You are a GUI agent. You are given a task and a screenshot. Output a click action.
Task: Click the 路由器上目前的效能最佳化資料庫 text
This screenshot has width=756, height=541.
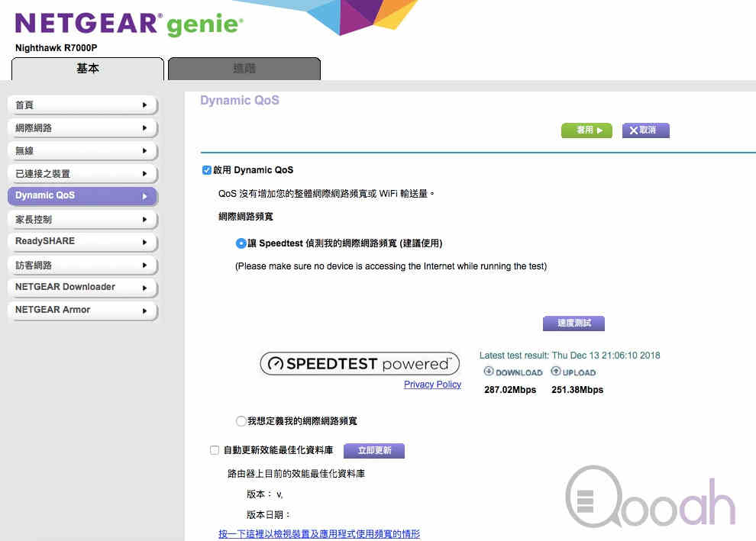tap(296, 474)
